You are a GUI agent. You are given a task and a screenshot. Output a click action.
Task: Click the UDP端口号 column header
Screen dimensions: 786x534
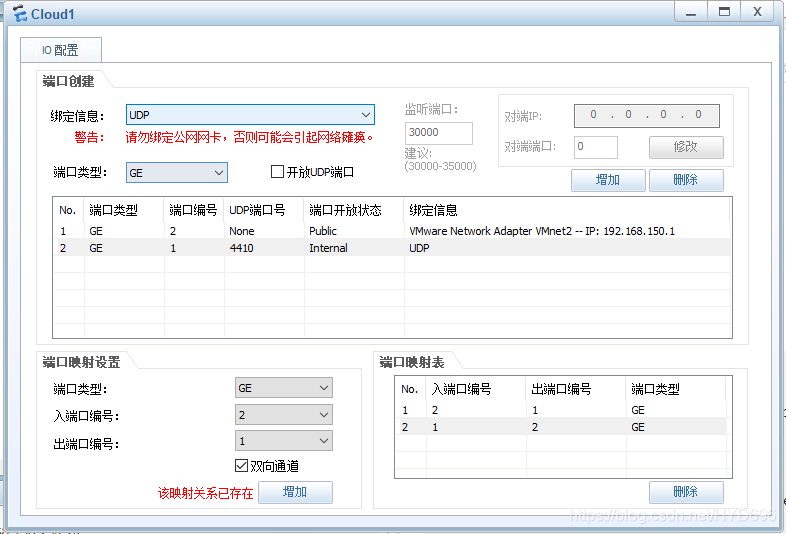[x=264, y=210]
